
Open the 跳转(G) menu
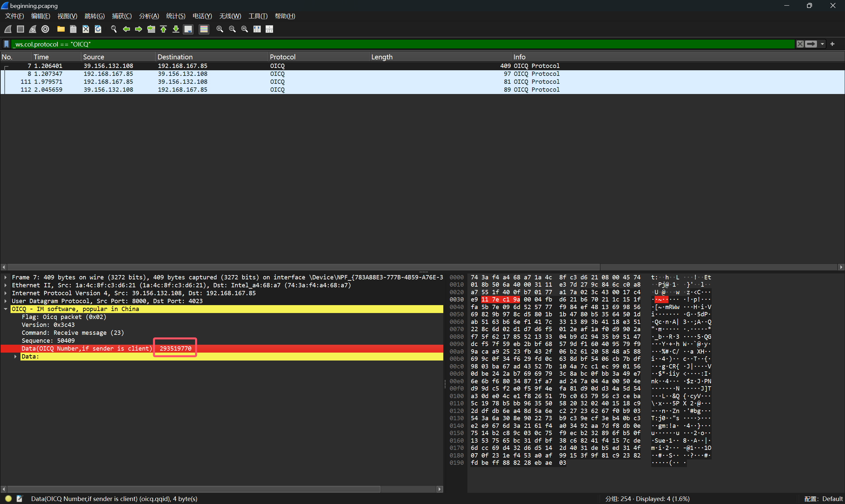click(94, 16)
